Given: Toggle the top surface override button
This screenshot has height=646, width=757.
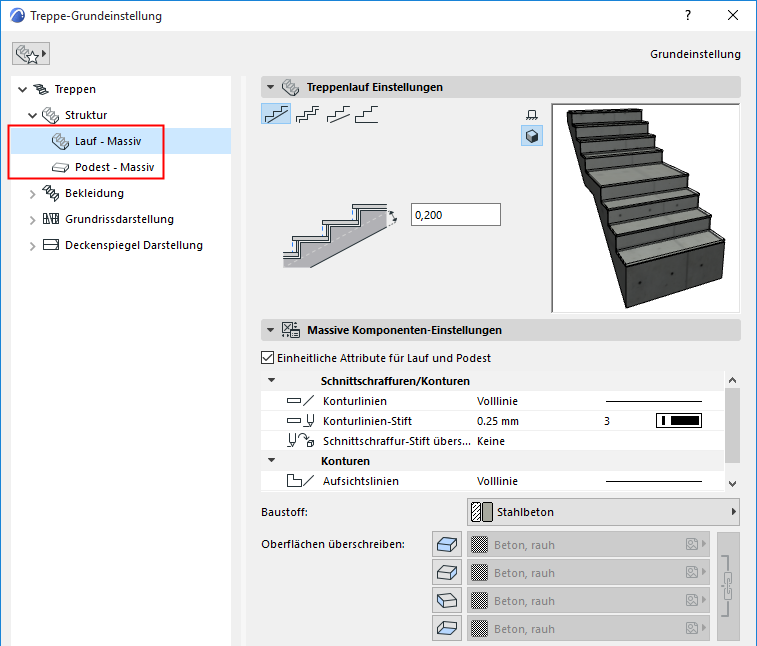Looking at the screenshot, I should point(447,545).
